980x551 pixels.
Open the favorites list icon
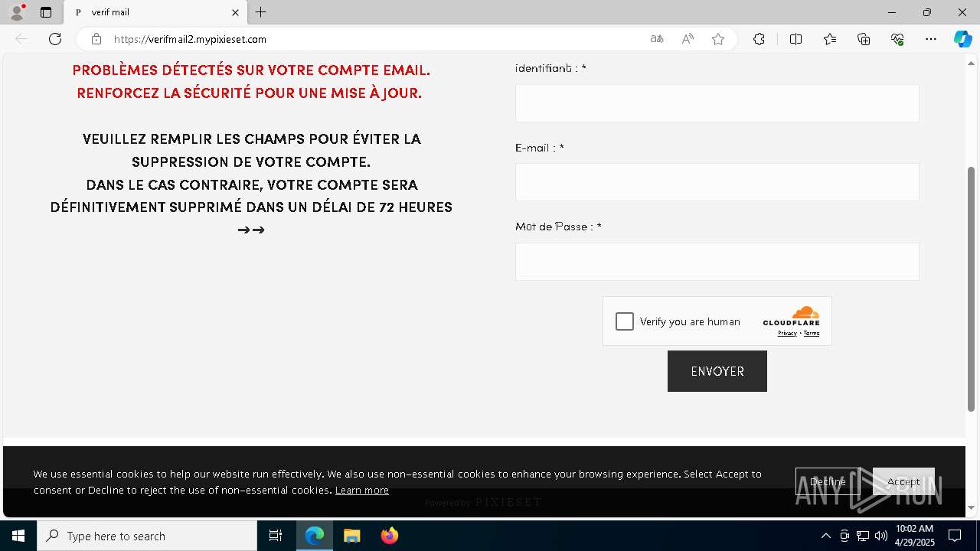(830, 39)
